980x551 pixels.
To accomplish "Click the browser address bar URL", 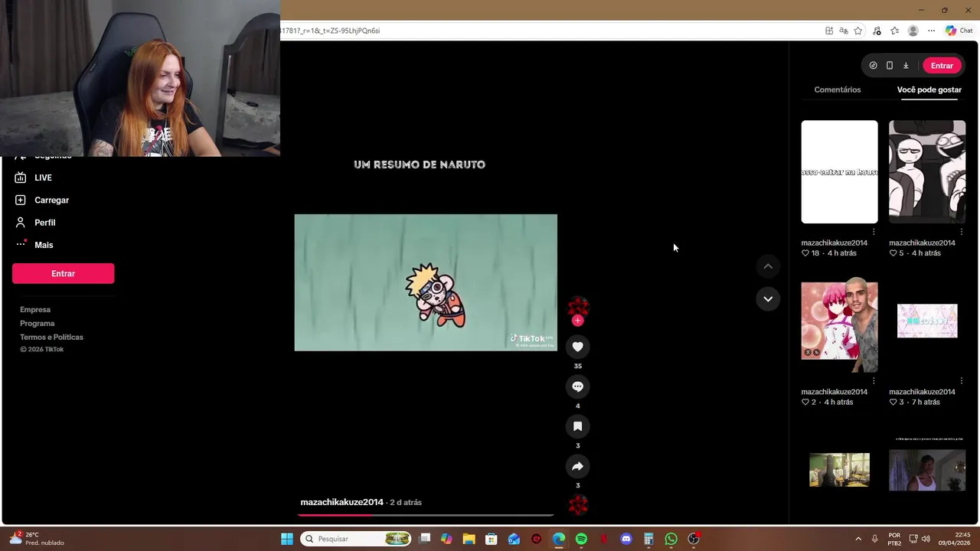I will click(x=330, y=31).
